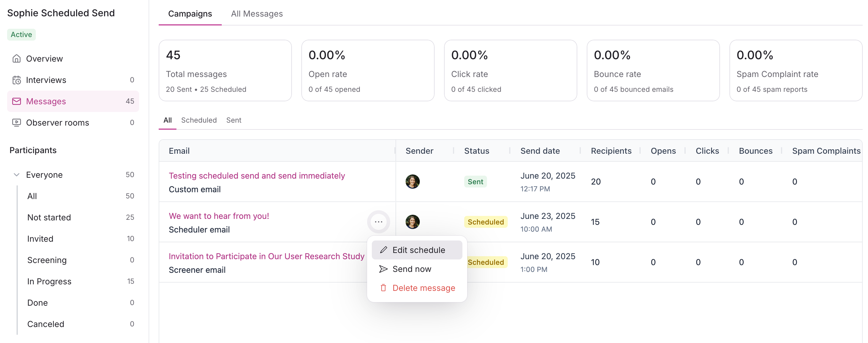This screenshot has width=868, height=343.
Task: Open Invitation to Participate email link
Action: (266, 256)
